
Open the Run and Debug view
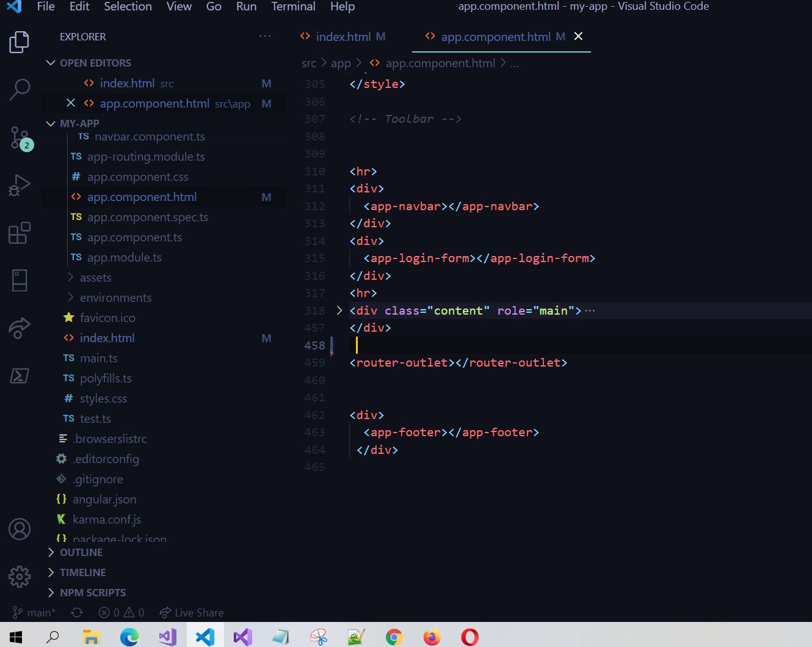[x=20, y=184]
